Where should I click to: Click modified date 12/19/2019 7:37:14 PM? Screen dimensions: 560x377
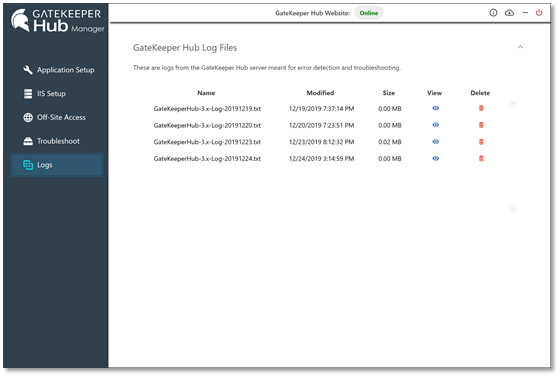(321, 109)
